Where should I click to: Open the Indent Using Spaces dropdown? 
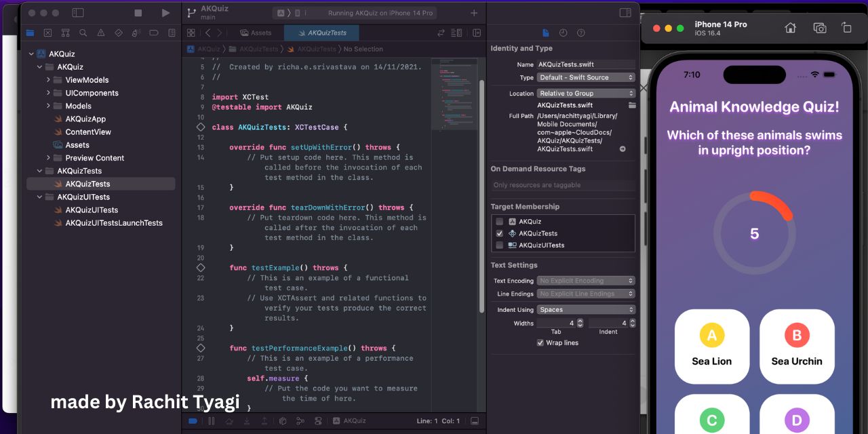[x=586, y=310]
